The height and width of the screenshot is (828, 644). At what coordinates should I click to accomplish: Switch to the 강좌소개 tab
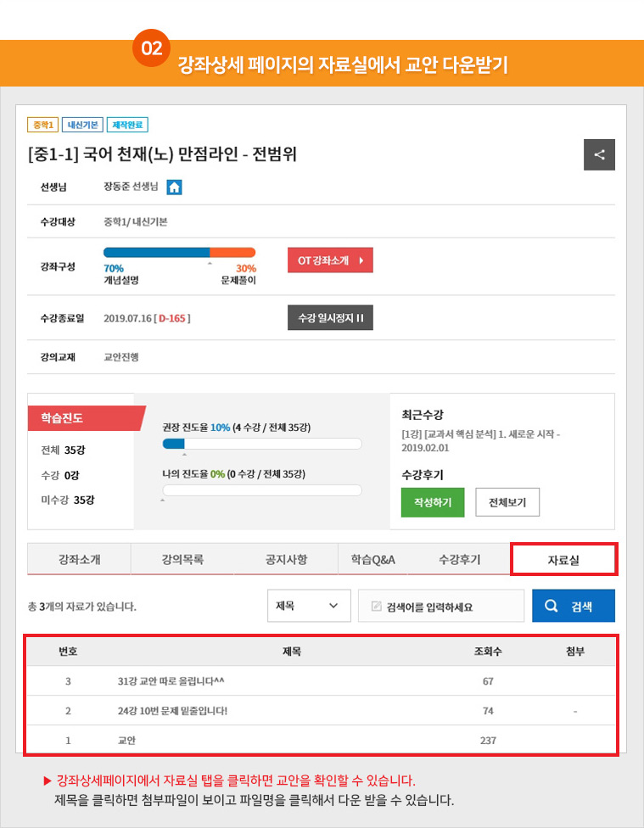(79, 559)
